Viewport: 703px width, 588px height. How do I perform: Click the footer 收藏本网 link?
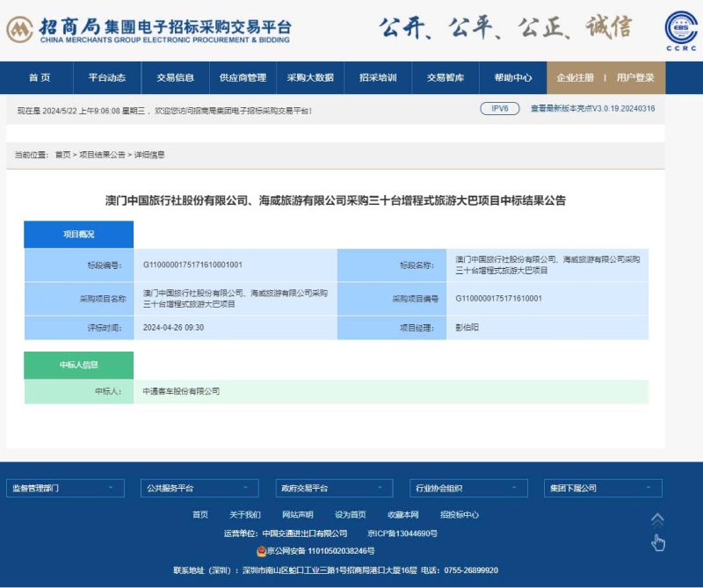(x=403, y=514)
